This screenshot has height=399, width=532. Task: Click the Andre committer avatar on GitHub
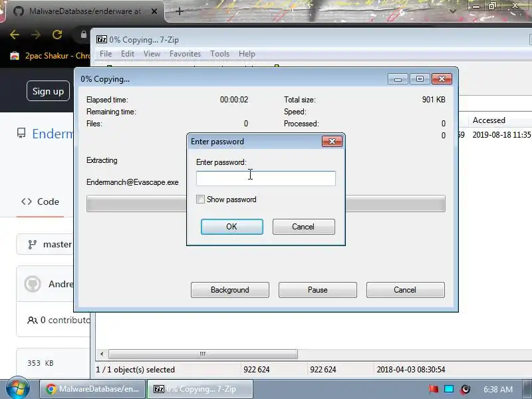(x=33, y=284)
